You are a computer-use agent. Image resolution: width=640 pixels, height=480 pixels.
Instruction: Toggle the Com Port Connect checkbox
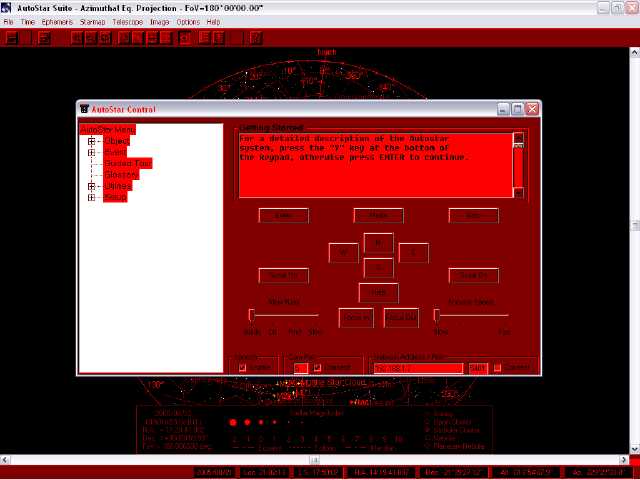(317, 367)
